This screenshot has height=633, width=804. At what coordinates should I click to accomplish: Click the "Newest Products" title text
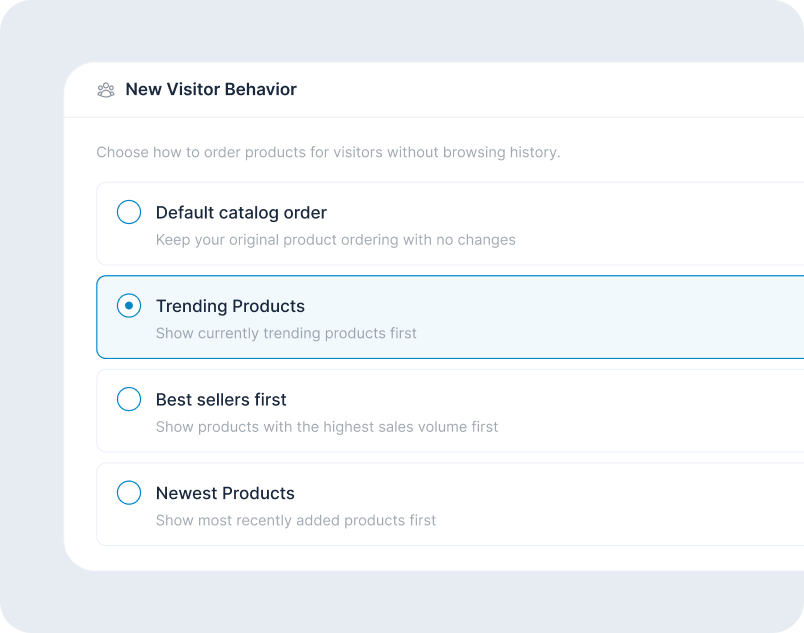pyautogui.click(x=225, y=493)
